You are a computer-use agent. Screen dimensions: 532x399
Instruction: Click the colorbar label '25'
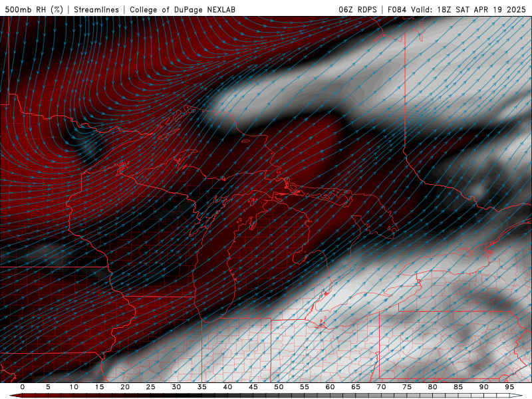coord(151,387)
